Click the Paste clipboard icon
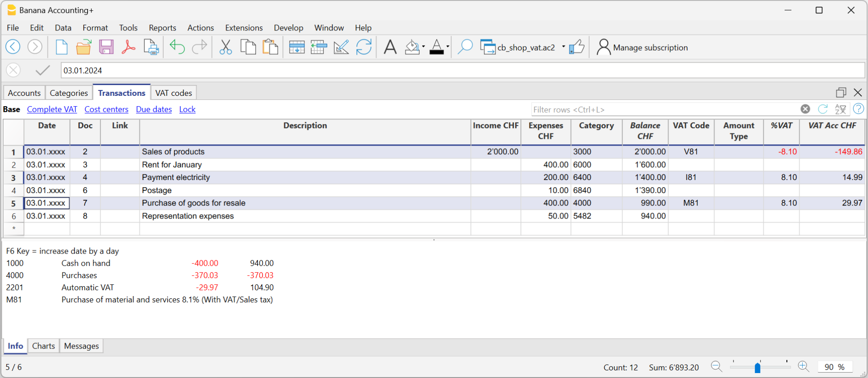868x378 pixels. [x=270, y=47]
